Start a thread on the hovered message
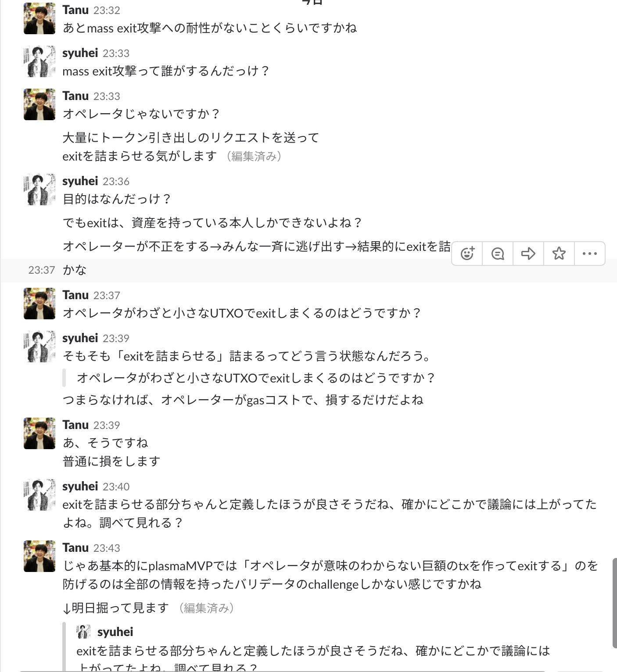The height and width of the screenshot is (672, 617). (x=498, y=254)
